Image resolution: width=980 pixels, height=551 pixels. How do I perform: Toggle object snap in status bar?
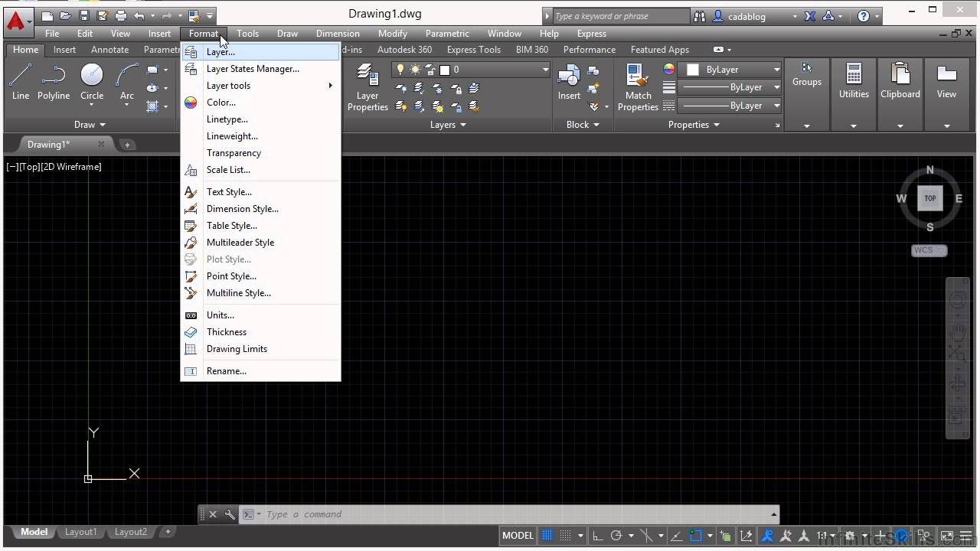695,536
